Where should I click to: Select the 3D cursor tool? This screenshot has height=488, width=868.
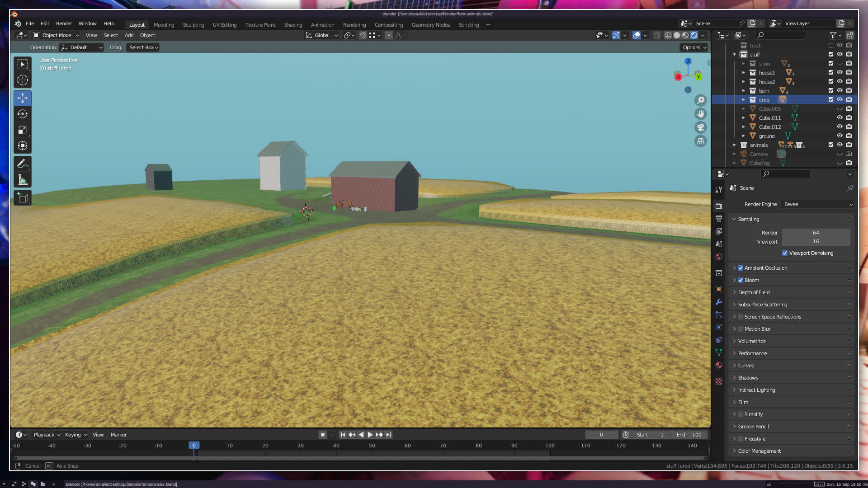[x=22, y=80]
